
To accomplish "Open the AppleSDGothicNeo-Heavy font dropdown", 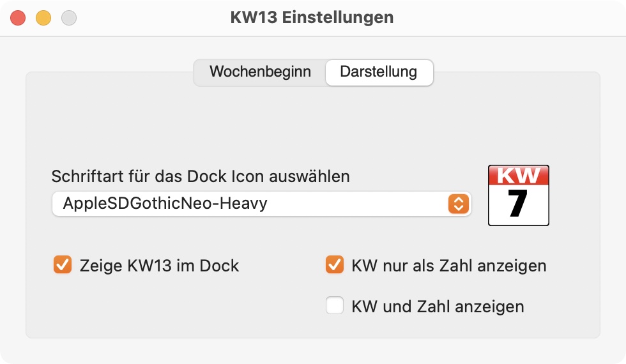I will pos(261,204).
